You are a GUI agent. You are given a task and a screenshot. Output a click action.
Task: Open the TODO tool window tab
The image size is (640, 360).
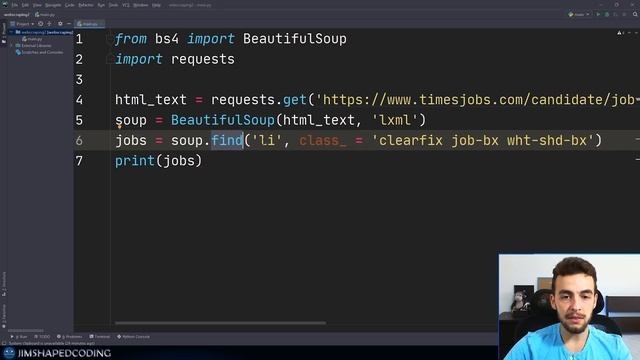pyautogui.click(x=42, y=337)
